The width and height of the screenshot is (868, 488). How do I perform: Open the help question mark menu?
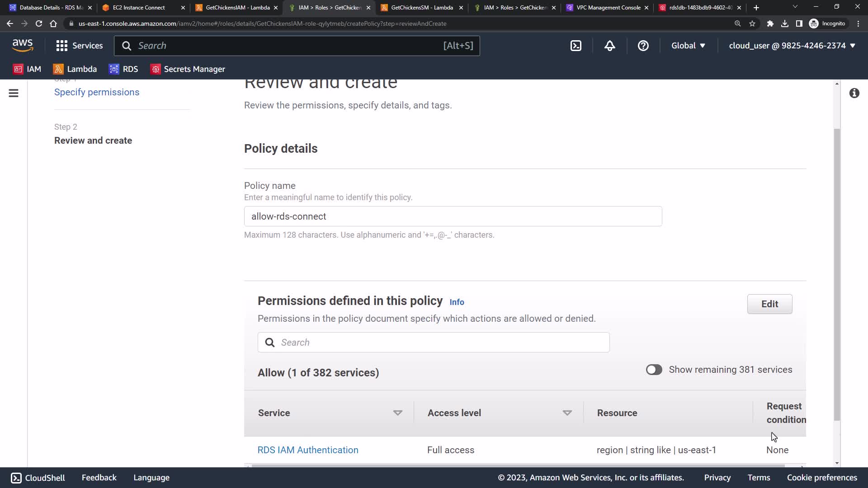643,46
